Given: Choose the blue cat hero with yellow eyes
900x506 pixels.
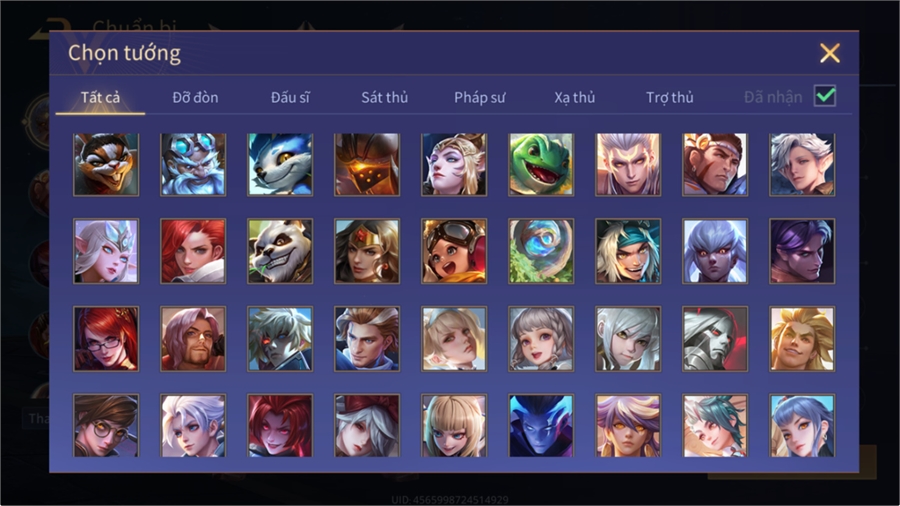Looking at the screenshot, I should [x=280, y=165].
